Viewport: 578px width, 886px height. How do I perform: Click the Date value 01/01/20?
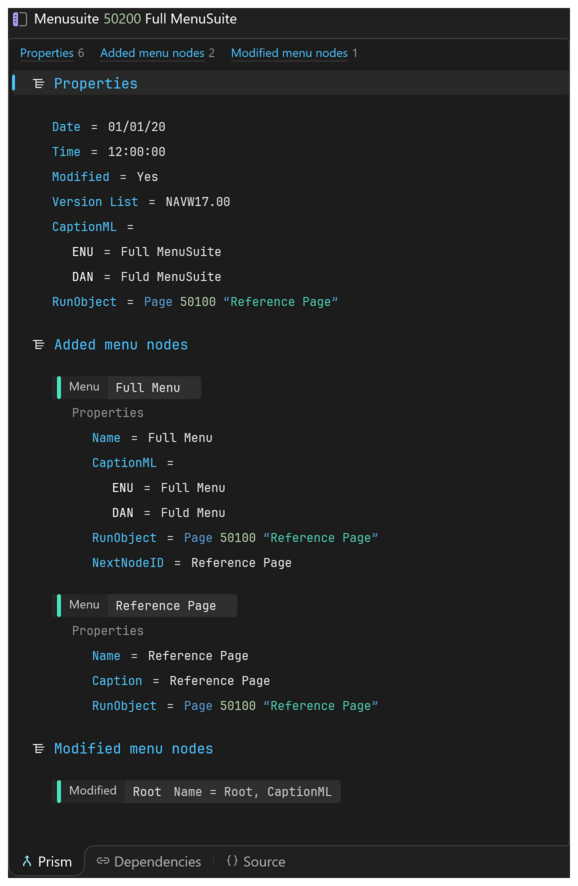(x=137, y=127)
